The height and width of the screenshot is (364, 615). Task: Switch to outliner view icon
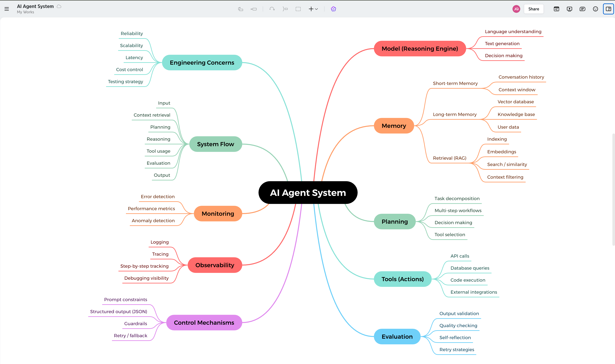[x=556, y=9]
